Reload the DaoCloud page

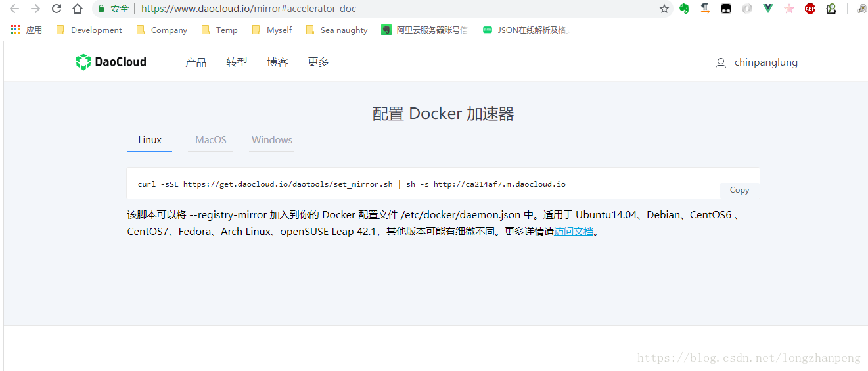(x=57, y=9)
